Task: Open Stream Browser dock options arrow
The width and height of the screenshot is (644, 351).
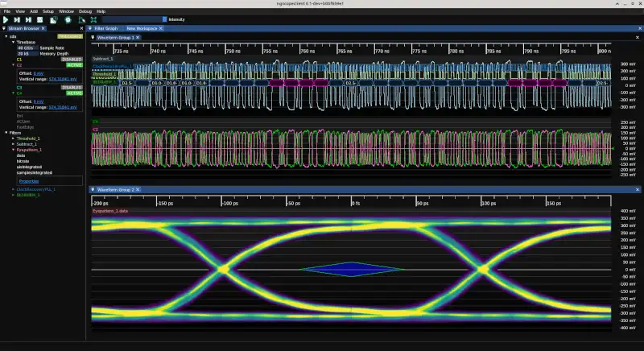Action: click(4, 28)
